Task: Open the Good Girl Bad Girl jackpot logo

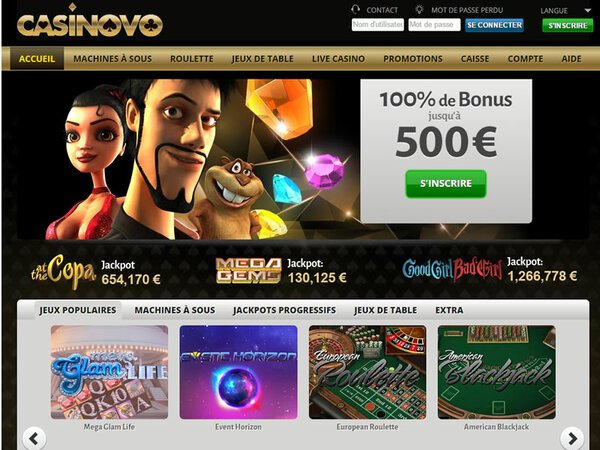Action: coord(452,270)
